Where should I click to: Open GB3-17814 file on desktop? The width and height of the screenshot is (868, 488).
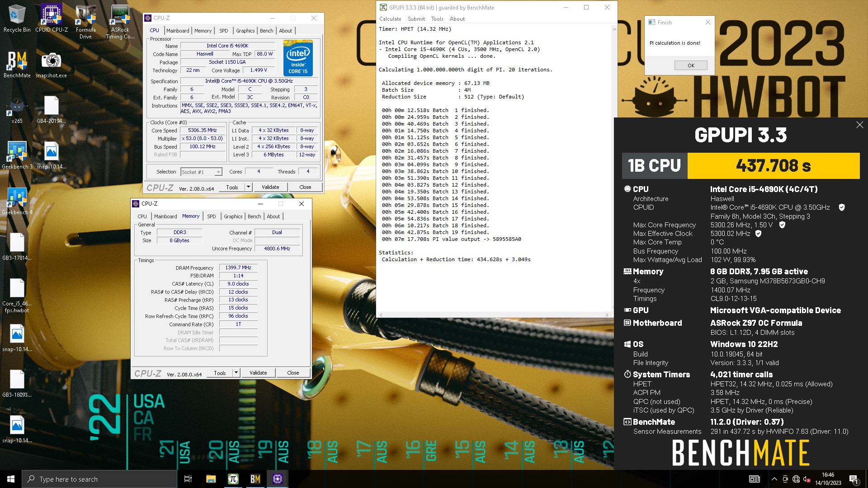click(x=17, y=247)
